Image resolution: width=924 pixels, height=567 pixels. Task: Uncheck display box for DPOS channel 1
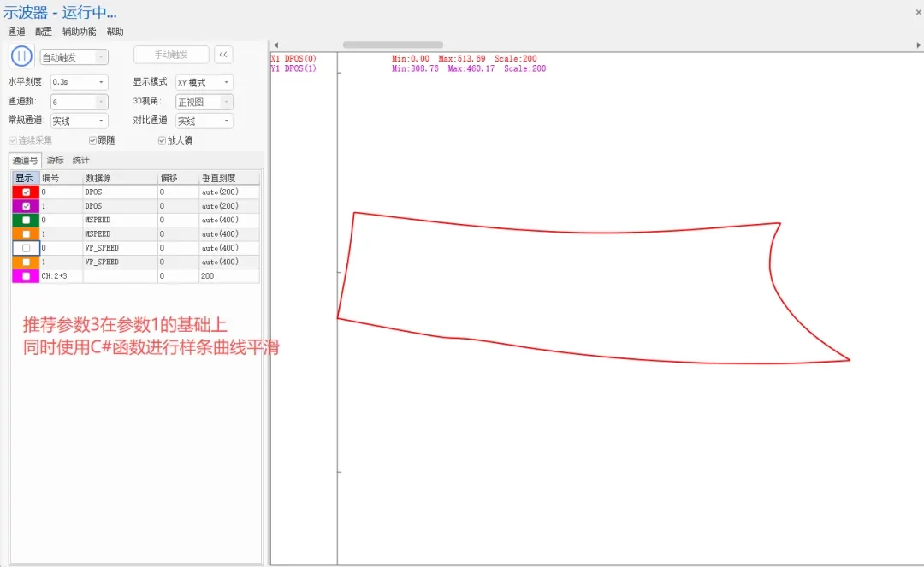pyautogui.click(x=26, y=206)
